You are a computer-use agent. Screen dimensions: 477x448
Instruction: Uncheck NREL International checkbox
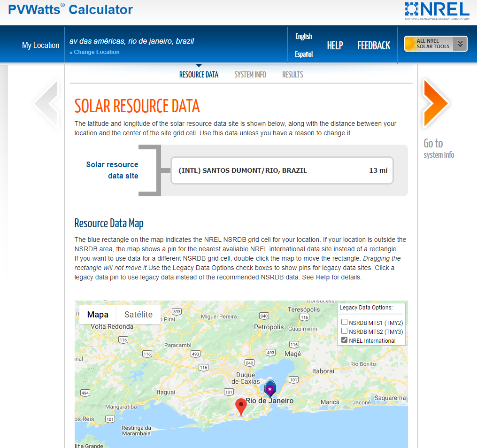click(x=344, y=340)
